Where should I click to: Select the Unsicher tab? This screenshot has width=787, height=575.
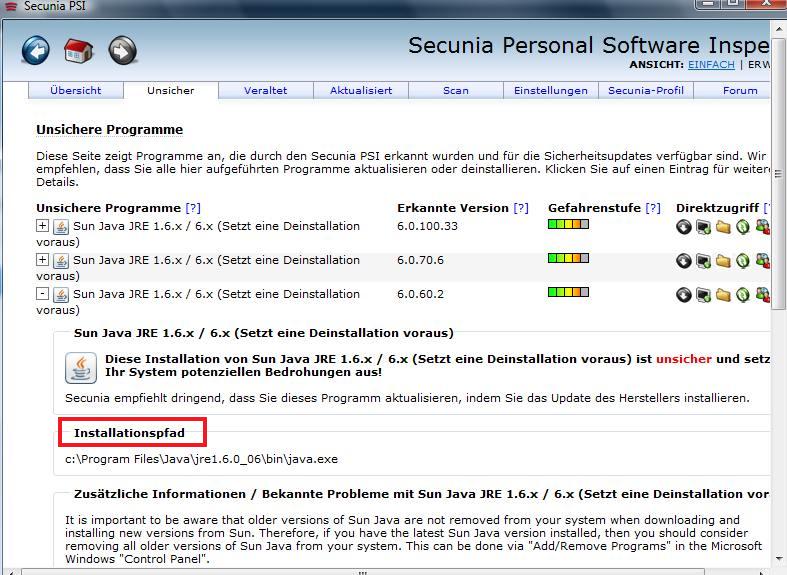(171, 90)
